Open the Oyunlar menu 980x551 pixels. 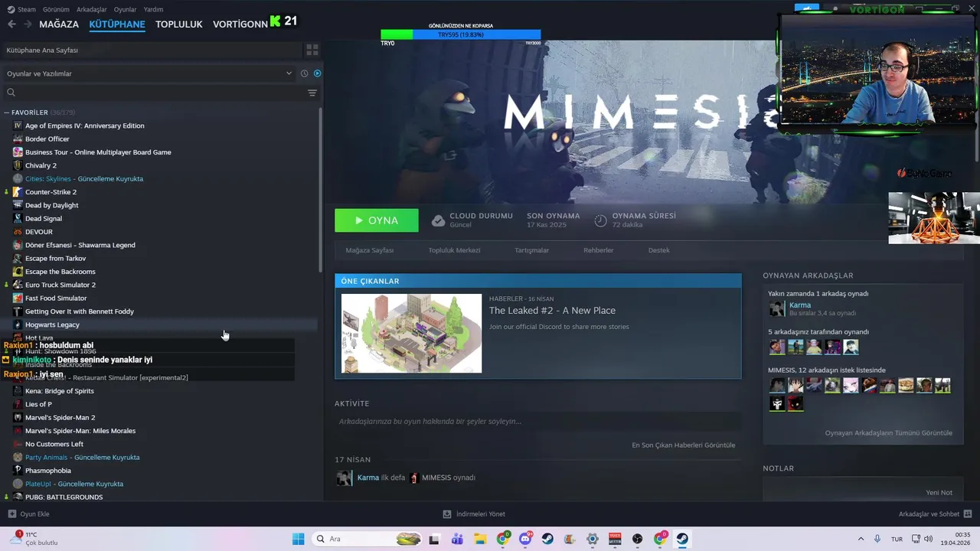126,9
